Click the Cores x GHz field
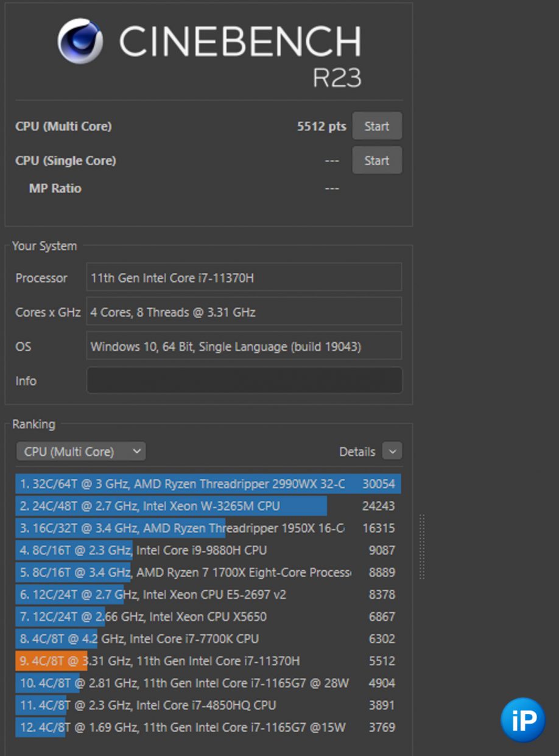559x756 pixels. [244, 312]
